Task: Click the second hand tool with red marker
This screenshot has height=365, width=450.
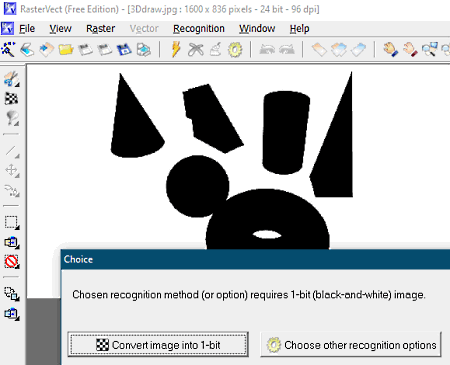Action: tap(410, 49)
